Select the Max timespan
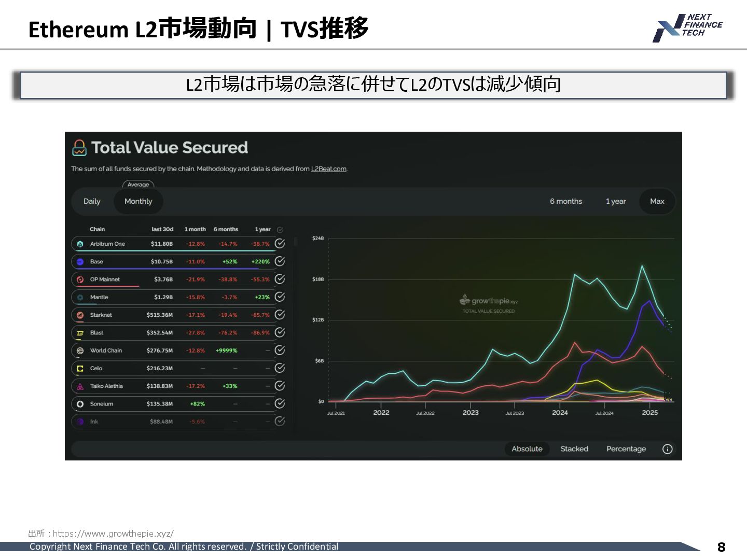This screenshot has width=747, height=560. (657, 201)
